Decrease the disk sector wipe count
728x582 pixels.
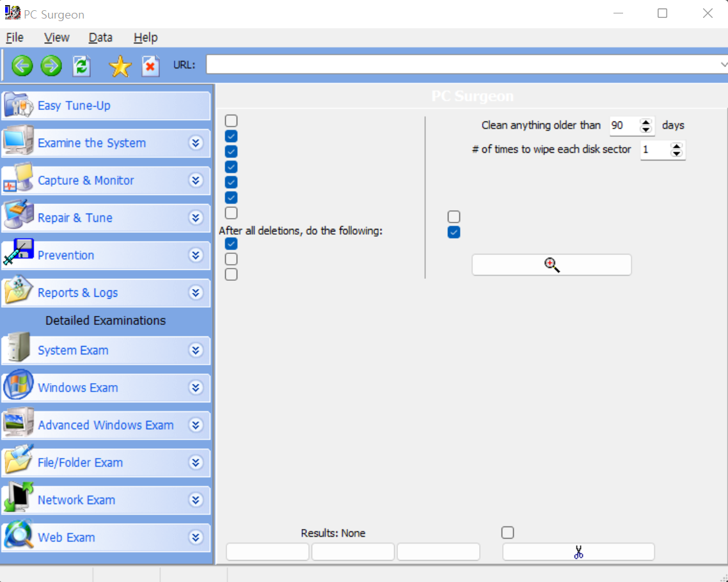click(x=677, y=153)
